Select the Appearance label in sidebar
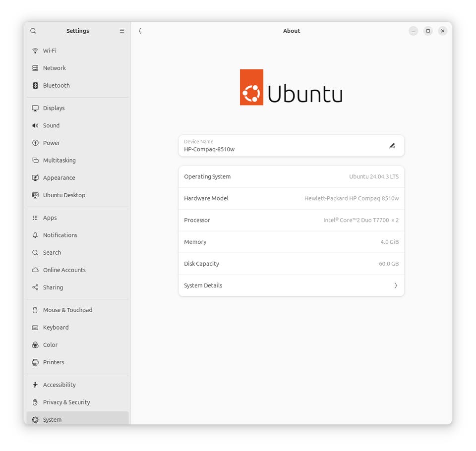Viewport: 476px width, 451px height. click(x=59, y=178)
